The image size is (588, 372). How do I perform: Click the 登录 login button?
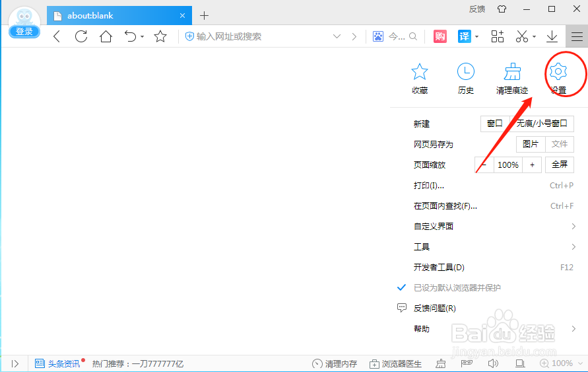click(x=24, y=32)
